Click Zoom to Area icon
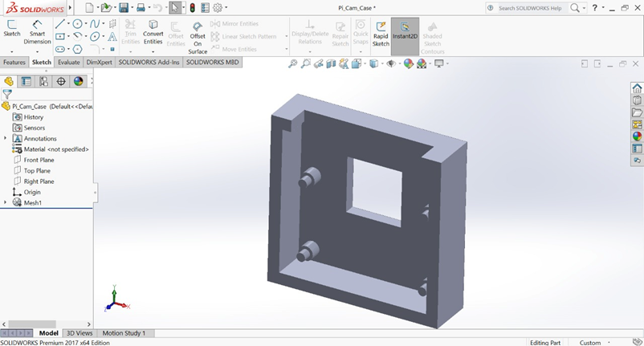The width and height of the screenshot is (644, 346). [306, 63]
